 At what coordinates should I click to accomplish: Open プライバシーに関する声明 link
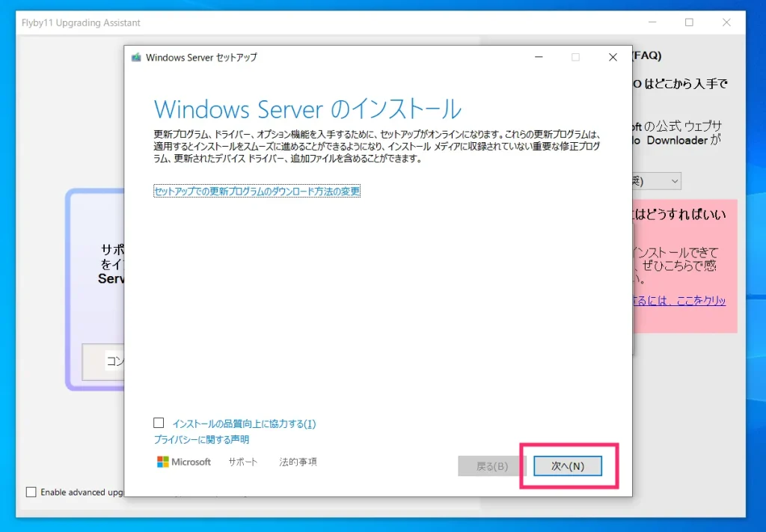click(x=202, y=440)
